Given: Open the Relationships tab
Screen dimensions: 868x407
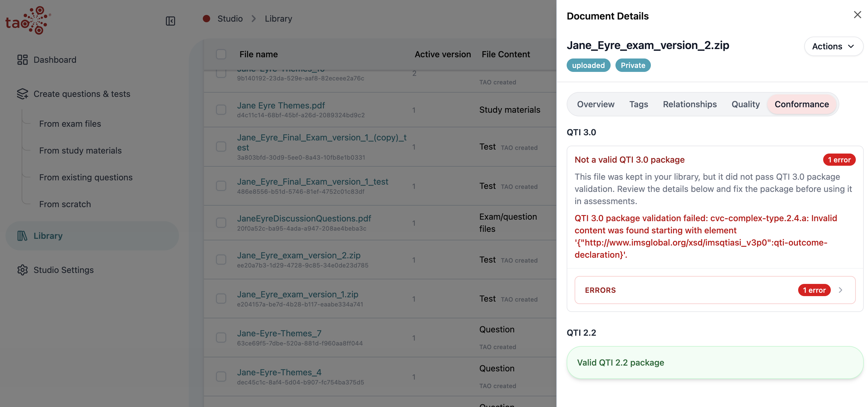Looking at the screenshot, I should (689, 104).
